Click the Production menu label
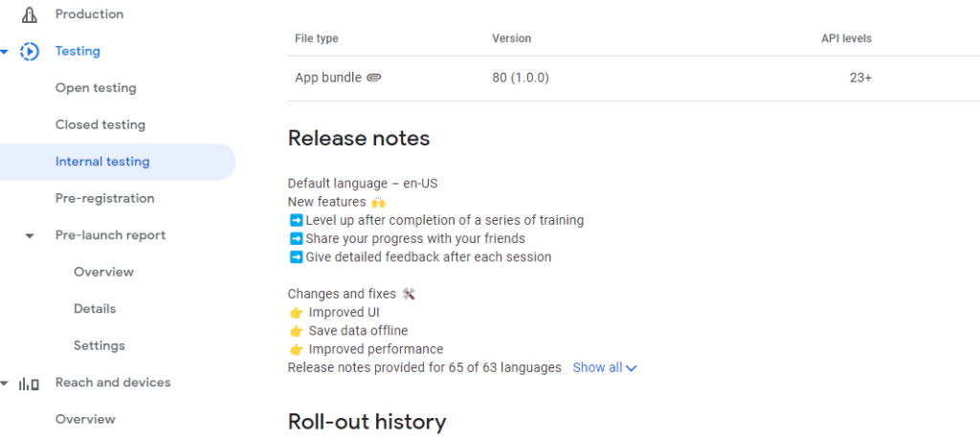Viewport: 980px width, 441px height. point(89,13)
